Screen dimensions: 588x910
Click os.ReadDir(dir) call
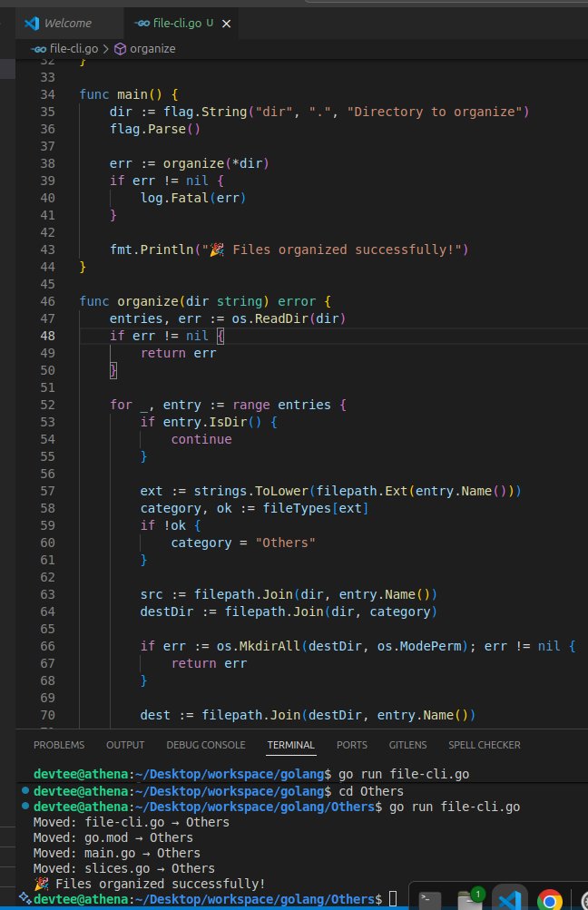(x=289, y=318)
